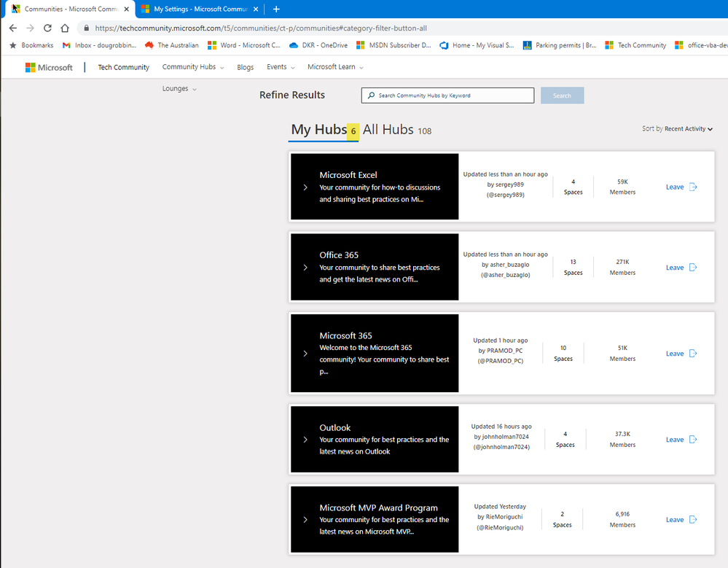Open the browser home page icon
This screenshot has width=728, height=568.
[65, 28]
